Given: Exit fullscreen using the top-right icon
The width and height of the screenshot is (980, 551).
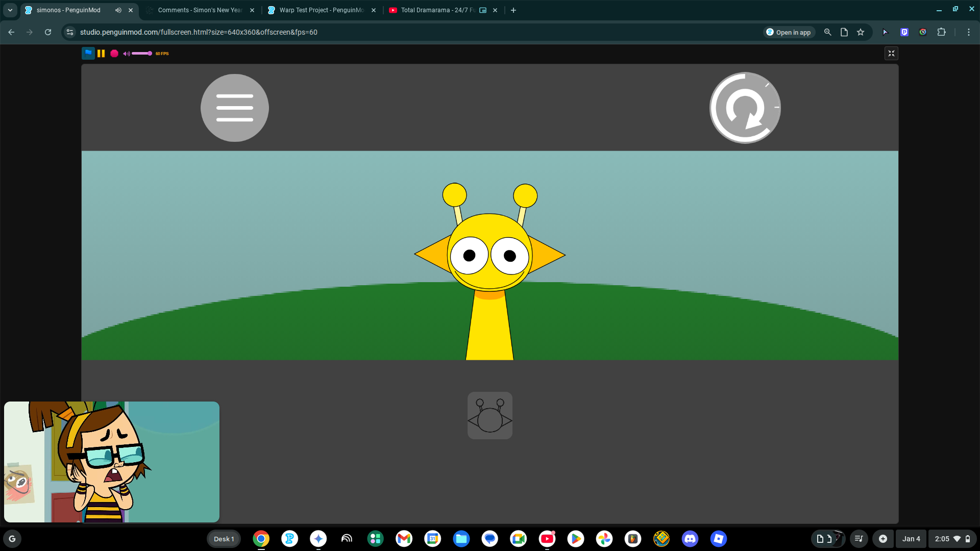Looking at the screenshot, I should coord(891,53).
